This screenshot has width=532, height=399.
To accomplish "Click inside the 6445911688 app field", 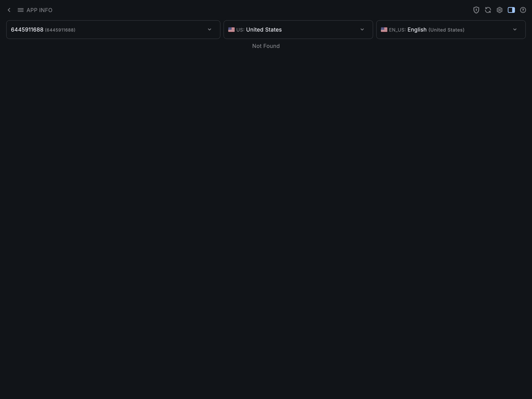I will point(96,30).
